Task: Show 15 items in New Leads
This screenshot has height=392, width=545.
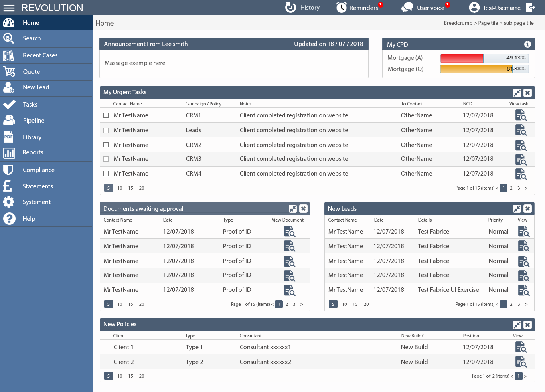Action: tap(355, 304)
